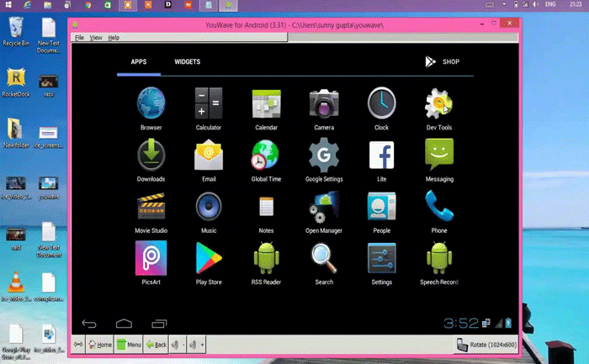589x364 pixels.
Task: Click Internet Explorer in taskbar
Action: [28, 4]
